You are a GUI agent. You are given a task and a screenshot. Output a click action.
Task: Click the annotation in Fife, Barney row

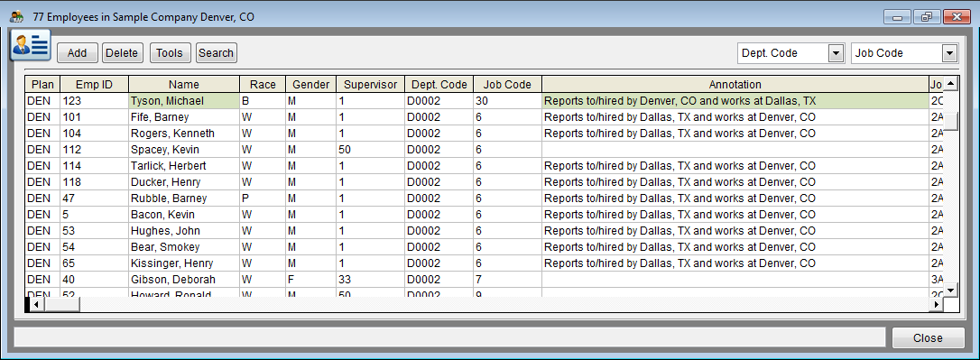point(735,117)
